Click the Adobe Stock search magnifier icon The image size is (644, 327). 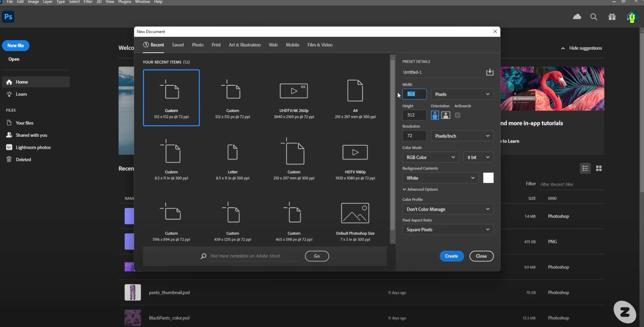tap(203, 256)
